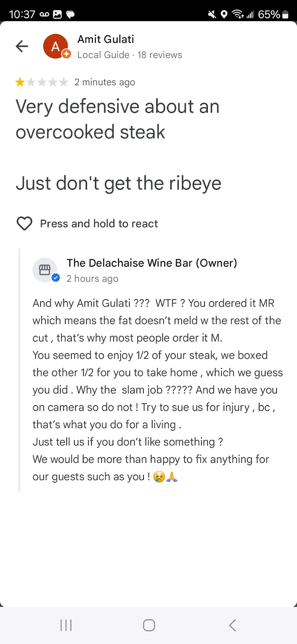The width and height of the screenshot is (297, 644).
Task: Tap the back arrow at top left
Action: pos(22,46)
